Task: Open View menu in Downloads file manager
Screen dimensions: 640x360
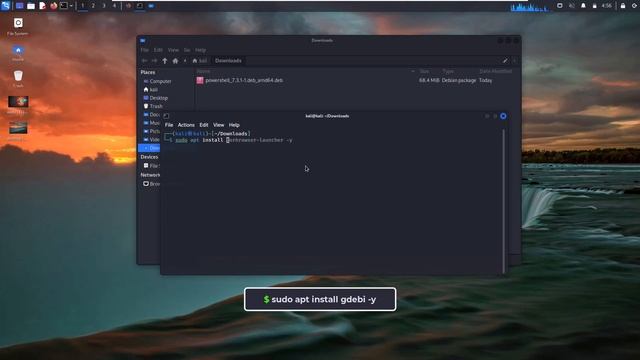Action: coord(173,50)
